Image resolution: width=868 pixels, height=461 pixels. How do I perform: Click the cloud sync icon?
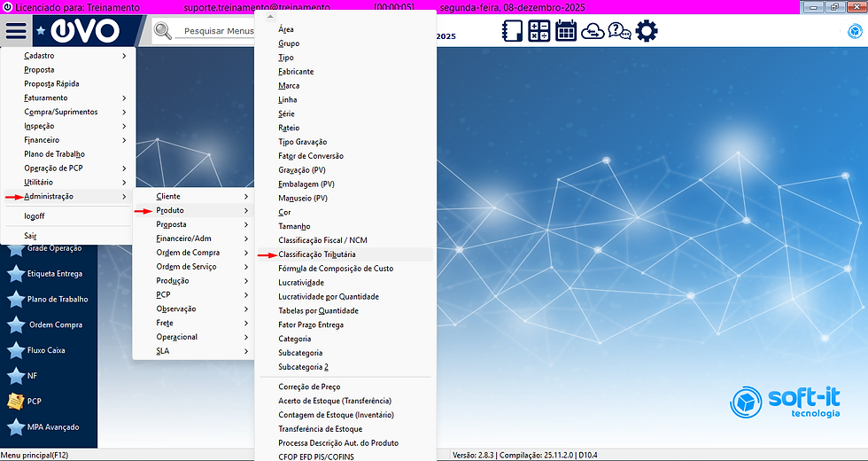[x=593, y=32]
